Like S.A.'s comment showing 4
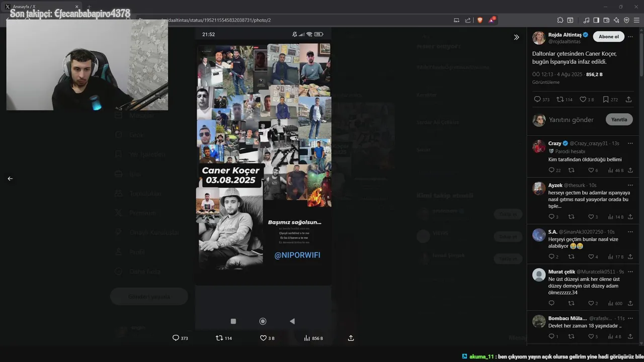 coord(593,256)
